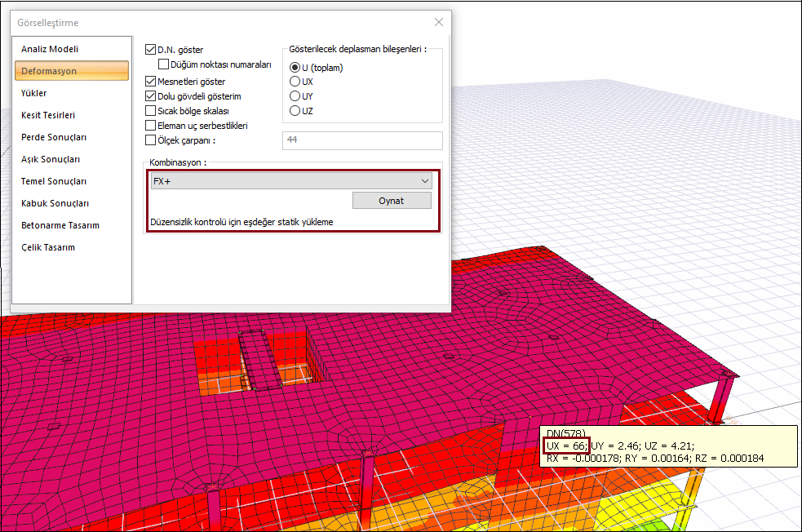The width and height of the screenshot is (802, 532).
Task: Go to Aşık Sonuçları section
Action: pyautogui.click(x=51, y=159)
